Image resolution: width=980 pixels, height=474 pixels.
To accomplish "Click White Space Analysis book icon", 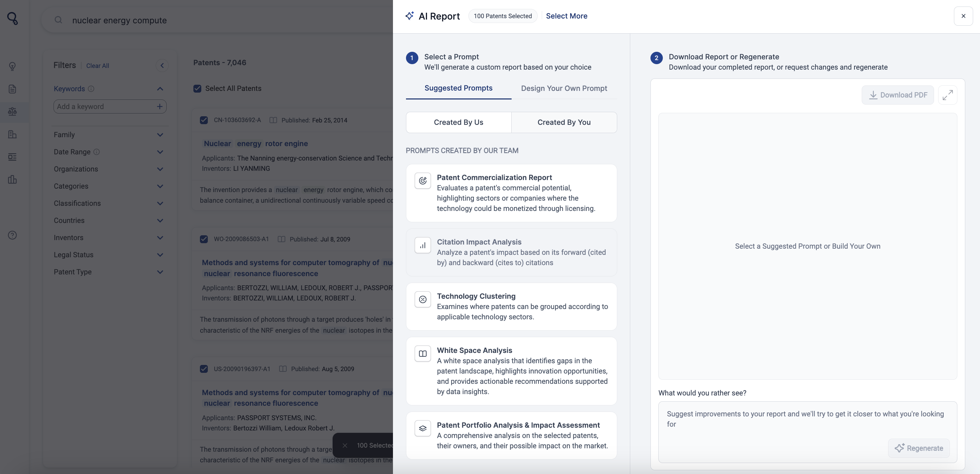I will click(423, 354).
